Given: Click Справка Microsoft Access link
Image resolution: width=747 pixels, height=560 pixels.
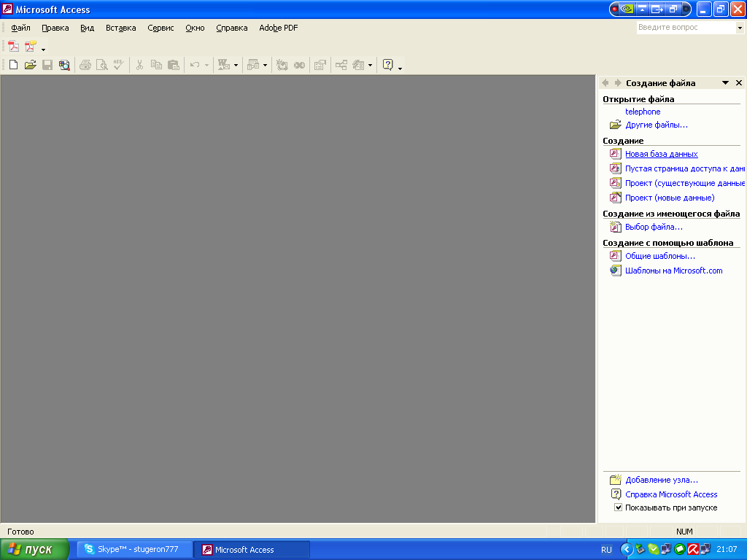Looking at the screenshot, I should pyautogui.click(x=671, y=494).
